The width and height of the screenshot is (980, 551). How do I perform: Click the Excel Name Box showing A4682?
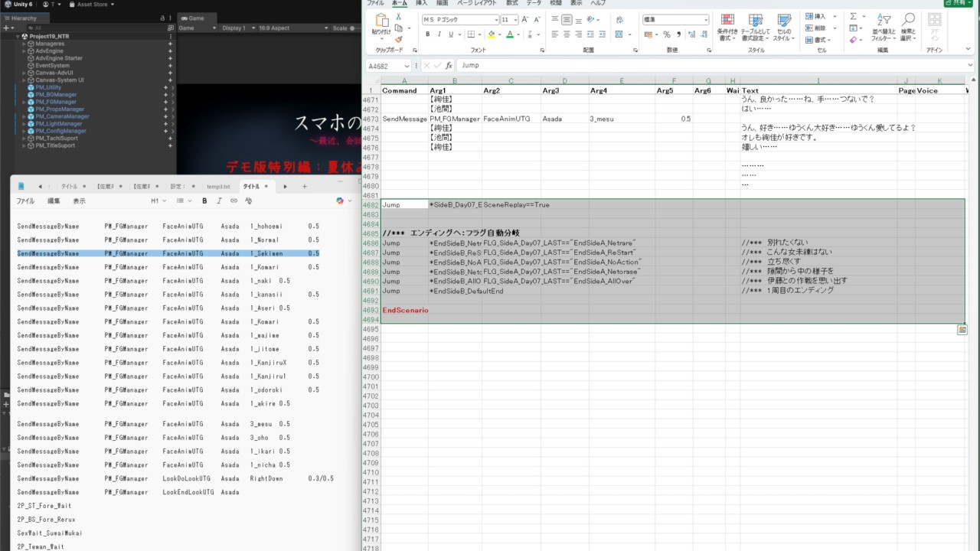(x=384, y=66)
